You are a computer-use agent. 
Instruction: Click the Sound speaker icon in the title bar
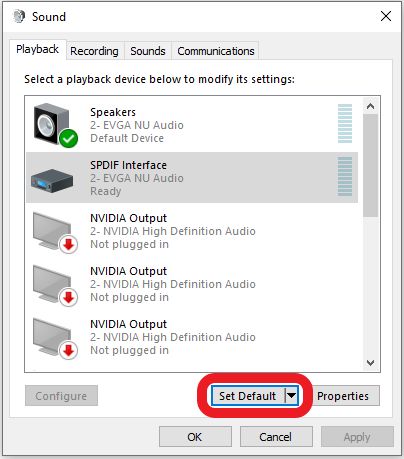click(19, 16)
